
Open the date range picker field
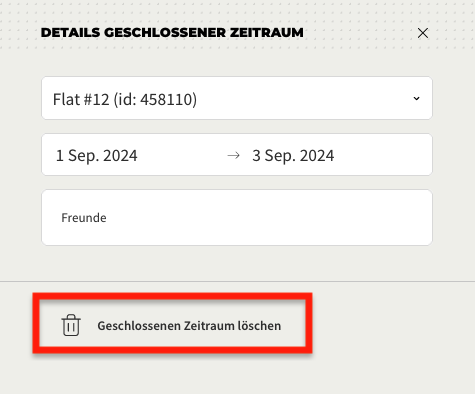[237, 155]
